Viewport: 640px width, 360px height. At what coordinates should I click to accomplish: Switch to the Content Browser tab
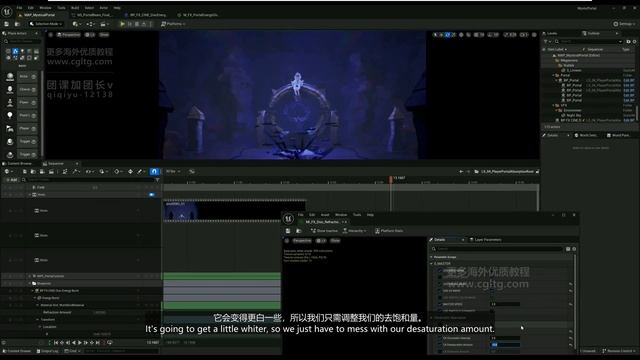17,164
